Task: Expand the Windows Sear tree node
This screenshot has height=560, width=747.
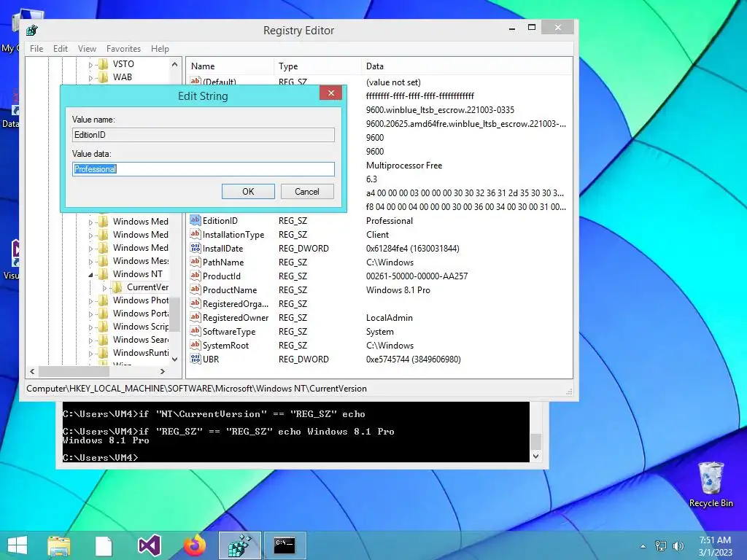Action: pyautogui.click(x=90, y=341)
